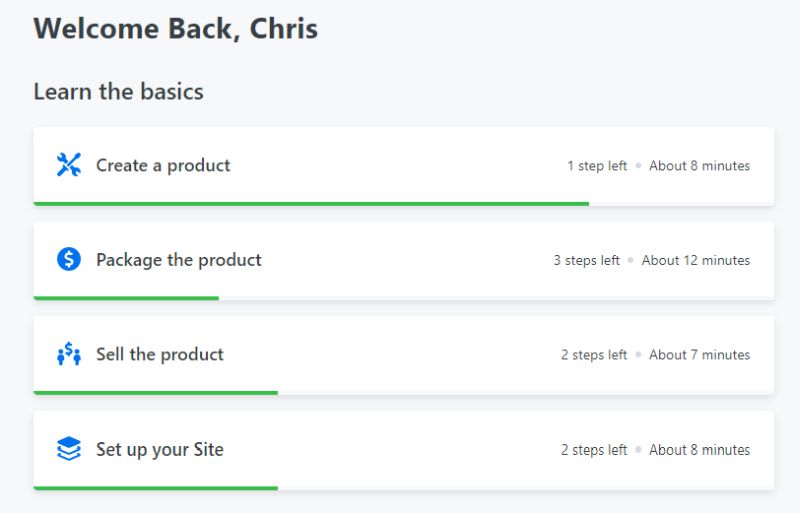800x513 pixels.
Task: Click the Package the product green progress bar
Action: pos(126,298)
